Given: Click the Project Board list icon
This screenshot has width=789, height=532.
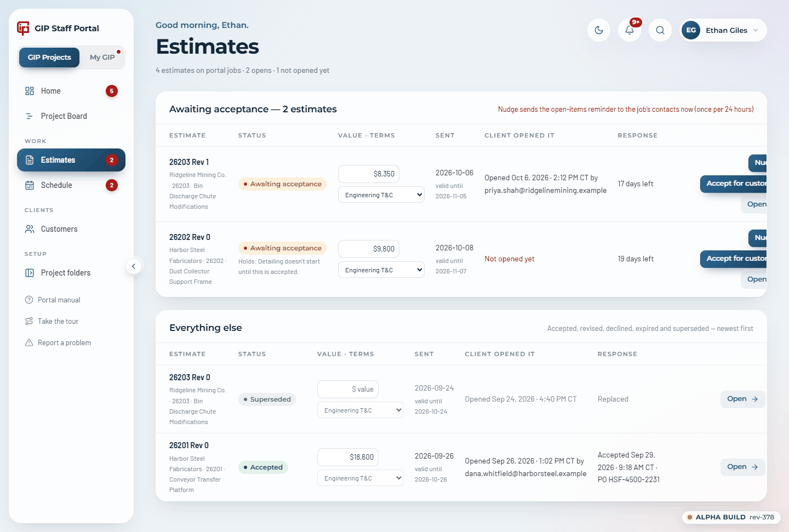Looking at the screenshot, I should [30, 116].
